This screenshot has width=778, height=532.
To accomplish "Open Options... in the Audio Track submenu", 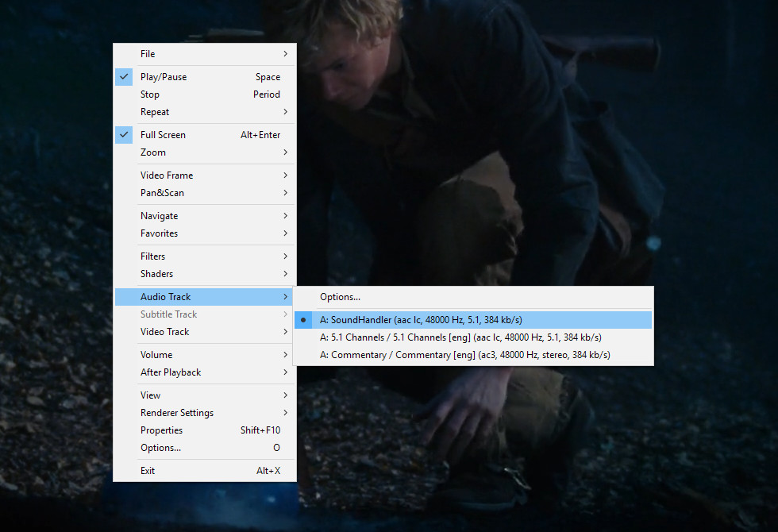I will coord(340,297).
